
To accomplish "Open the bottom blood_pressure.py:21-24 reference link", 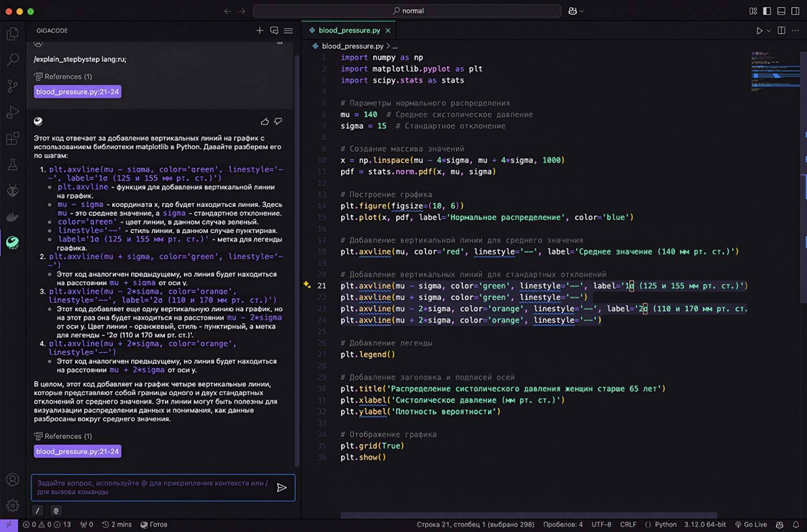I will click(x=78, y=451).
